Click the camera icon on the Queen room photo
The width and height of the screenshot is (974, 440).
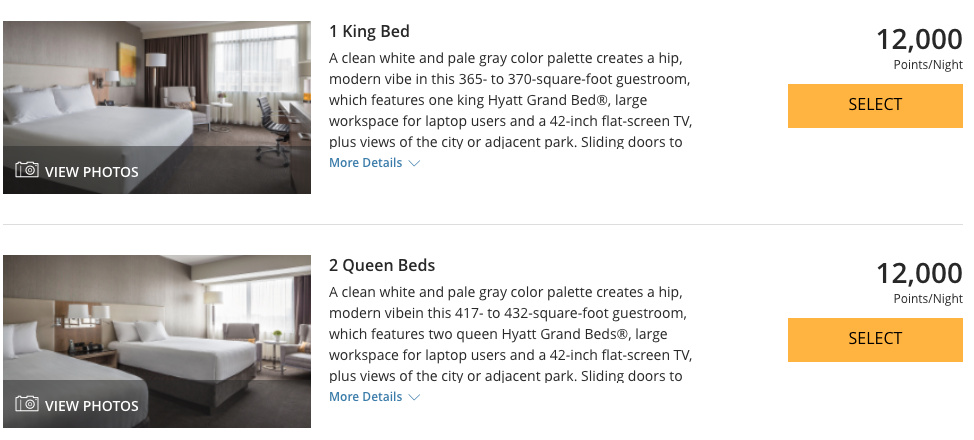[x=27, y=405]
